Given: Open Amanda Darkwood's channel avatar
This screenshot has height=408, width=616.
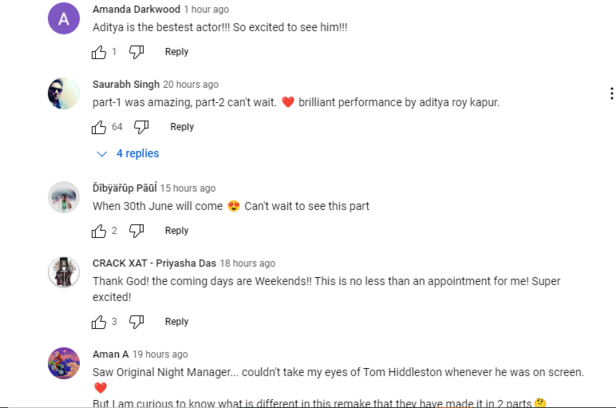Looking at the screenshot, I should (64, 18).
